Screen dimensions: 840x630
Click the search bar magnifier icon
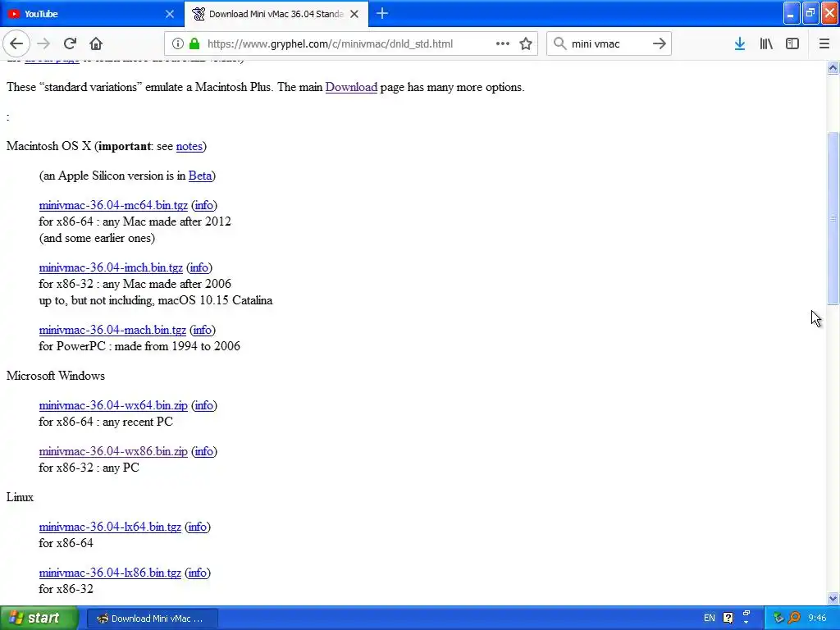pos(559,44)
